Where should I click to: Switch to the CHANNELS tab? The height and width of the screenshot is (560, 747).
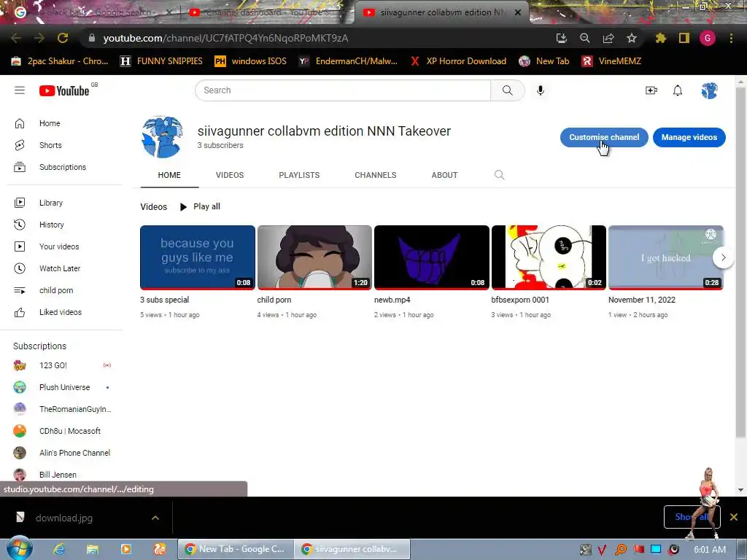click(x=376, y=175)
